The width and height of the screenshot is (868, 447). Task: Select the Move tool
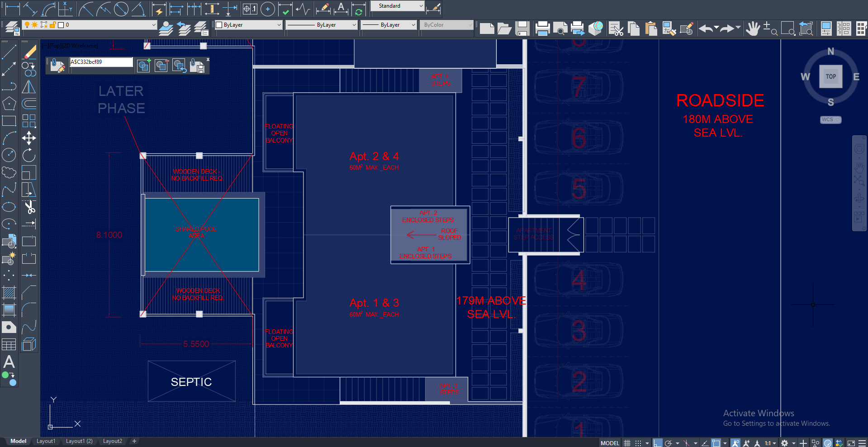coord(29,138)
